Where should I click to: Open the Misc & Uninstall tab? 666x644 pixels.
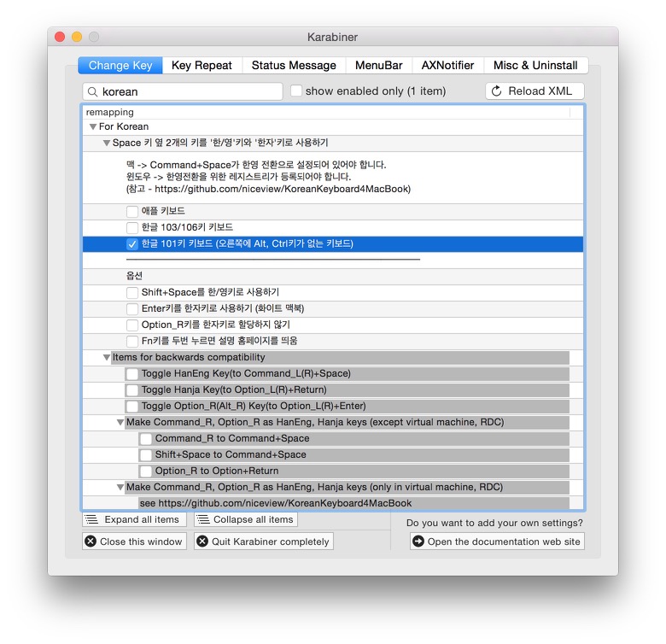(x=535, y=66)
